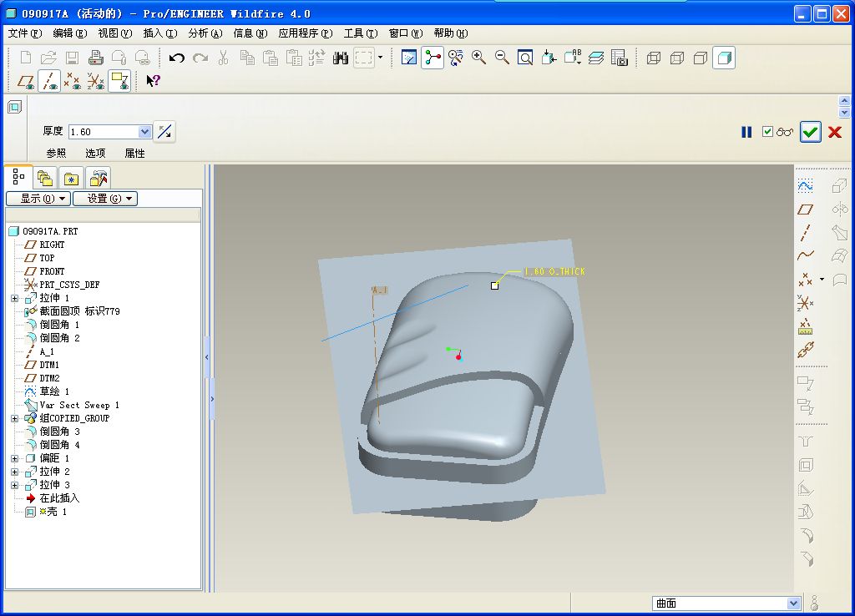Open the binoculars Find tool
Viewport: 855px width, 616px height.
(341, 58)
